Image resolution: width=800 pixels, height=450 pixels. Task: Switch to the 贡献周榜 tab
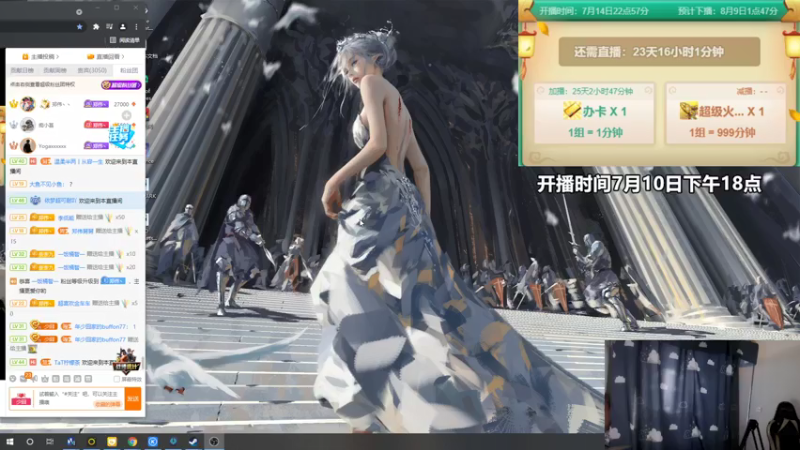pos(55,70)
